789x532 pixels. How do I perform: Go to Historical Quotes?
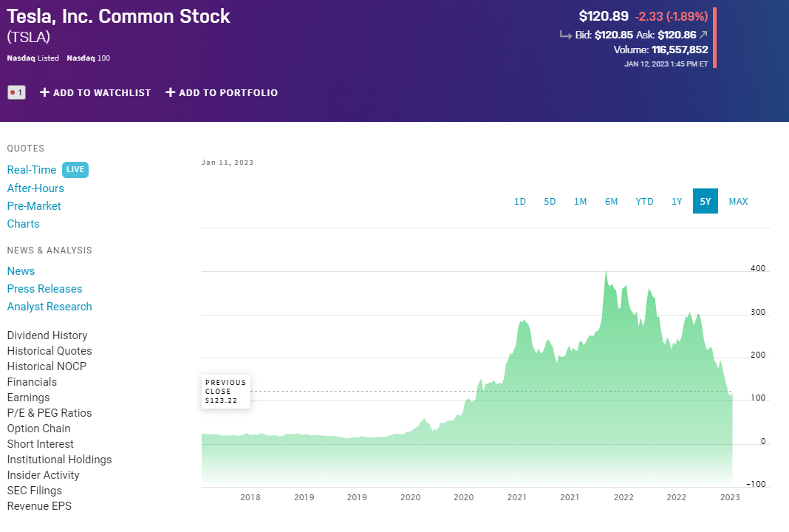(x=49, y=351)
